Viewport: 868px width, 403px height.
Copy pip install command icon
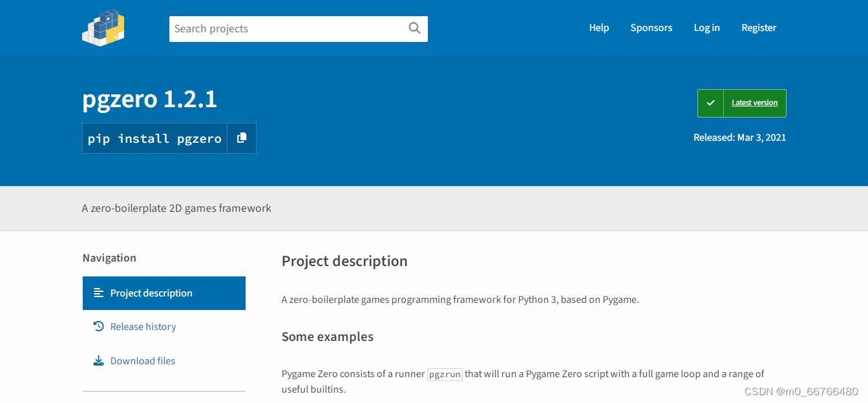(242, 138)
